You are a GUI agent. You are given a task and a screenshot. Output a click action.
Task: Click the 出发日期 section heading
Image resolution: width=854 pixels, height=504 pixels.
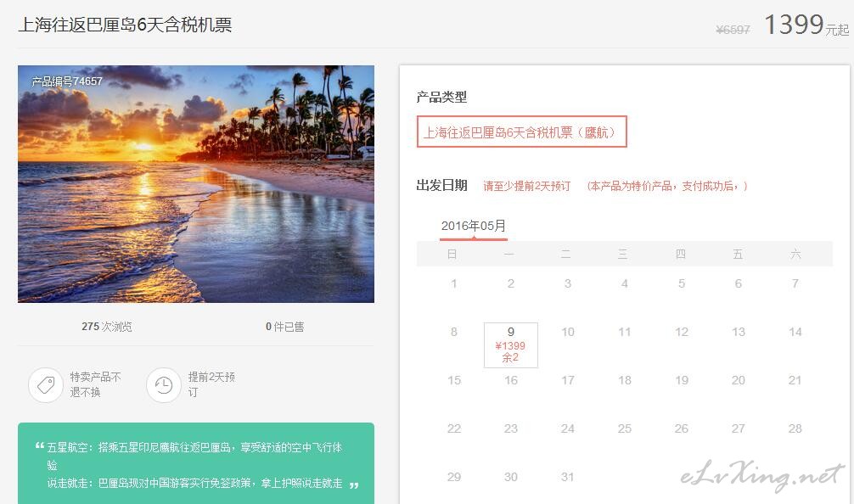(441, 186)
